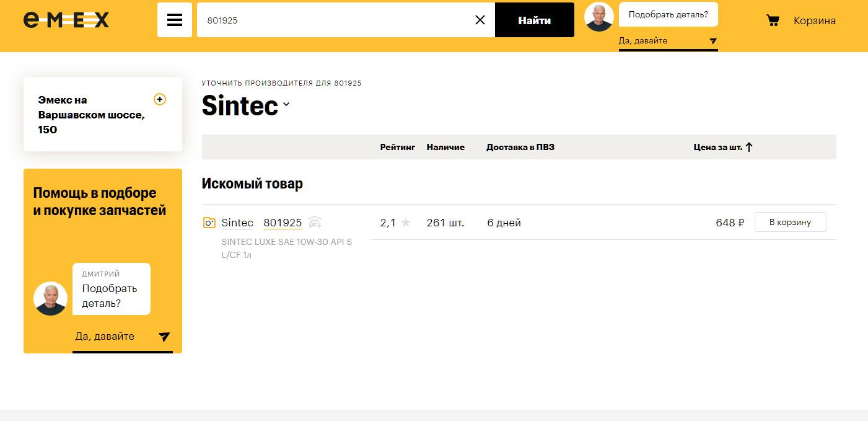Open the 801925 part number link
Screen dimensions: 868x421
coord(283,223)
